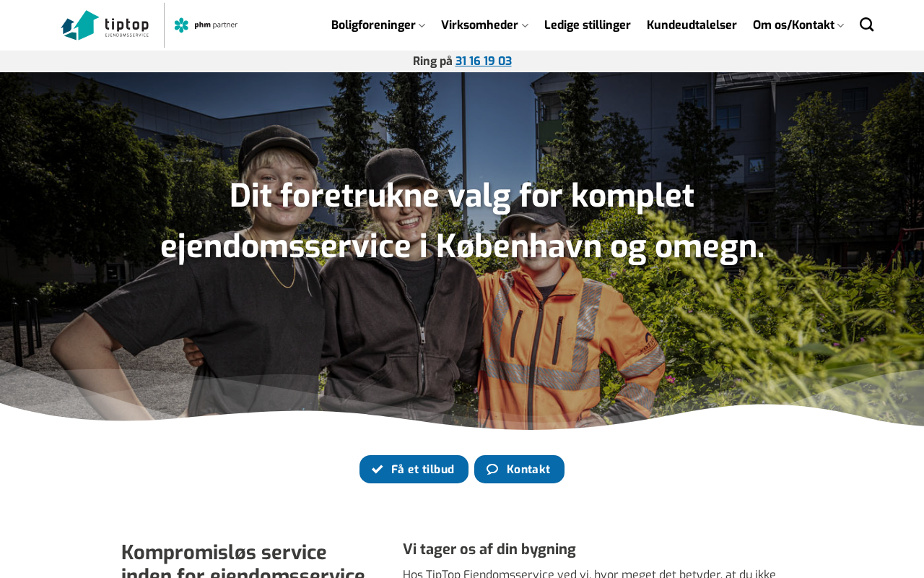
Task: Open the Kundeudtalelser page
Action: (x=692, y=25)
